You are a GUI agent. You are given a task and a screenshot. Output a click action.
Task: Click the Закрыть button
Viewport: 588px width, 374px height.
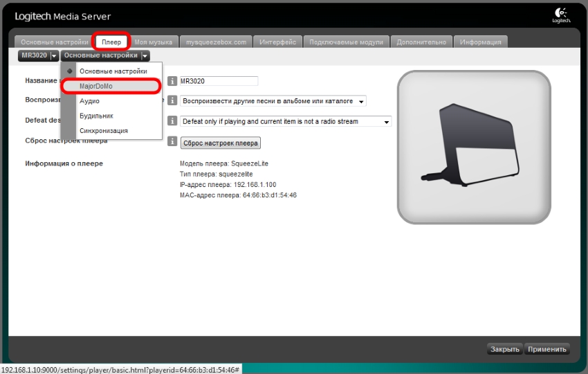pos(505,349)
